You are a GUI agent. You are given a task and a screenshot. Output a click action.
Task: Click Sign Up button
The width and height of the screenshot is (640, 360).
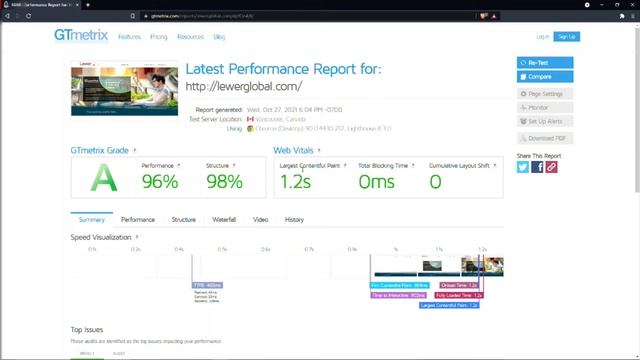tap(567, 37)
